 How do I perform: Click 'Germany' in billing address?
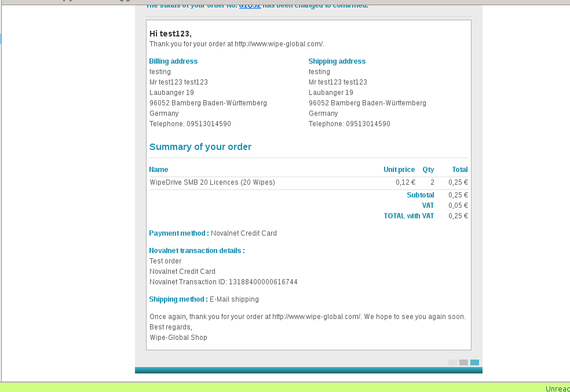(x=164, y=113)
